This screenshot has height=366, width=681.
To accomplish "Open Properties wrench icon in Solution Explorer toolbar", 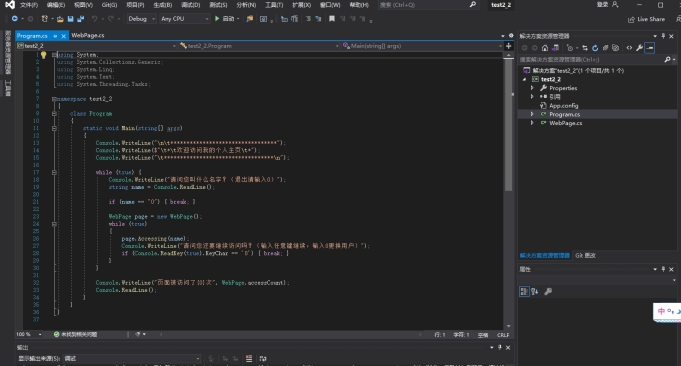I will click(x=639, y=48).
